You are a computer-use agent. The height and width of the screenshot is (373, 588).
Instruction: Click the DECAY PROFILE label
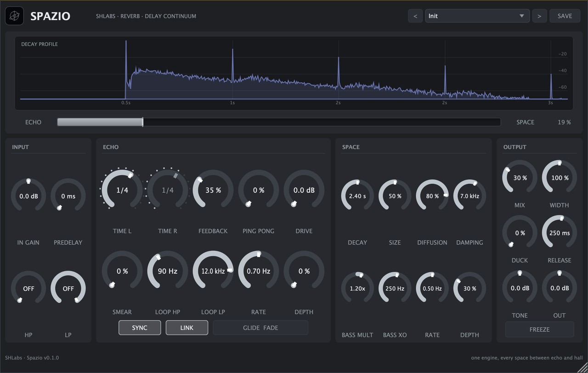coord(40,44)
